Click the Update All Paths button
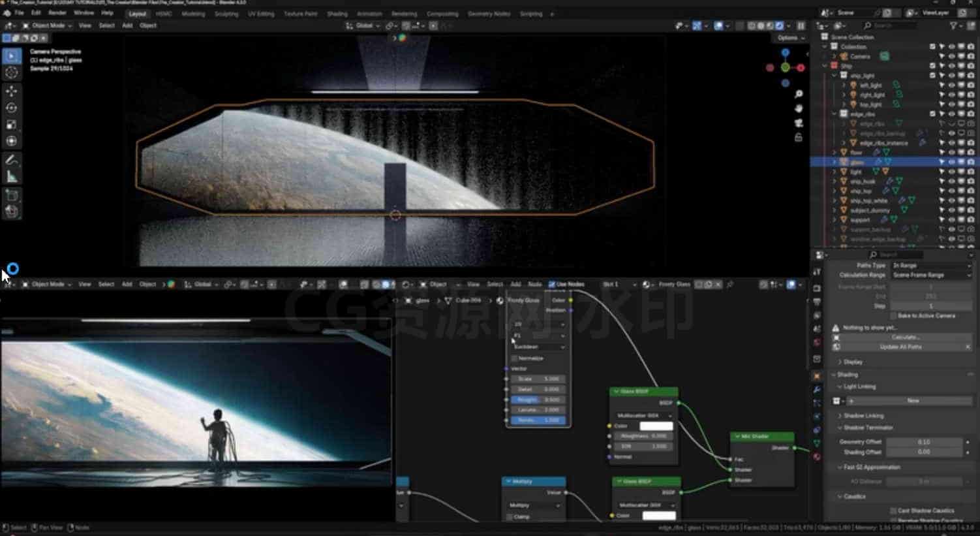The height and width of the screenshot is (536, 980). point(898,347)
